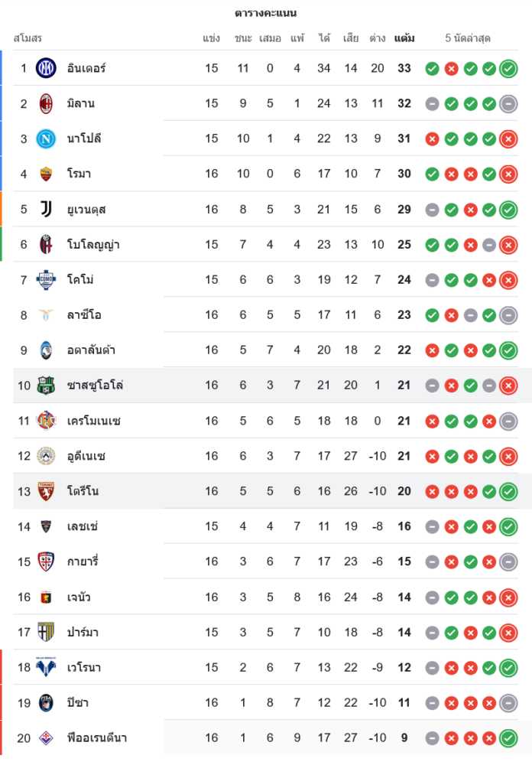The image size is (532, 765).
Task: Click the AC Milan club crest
Action: tap(47, 103)
